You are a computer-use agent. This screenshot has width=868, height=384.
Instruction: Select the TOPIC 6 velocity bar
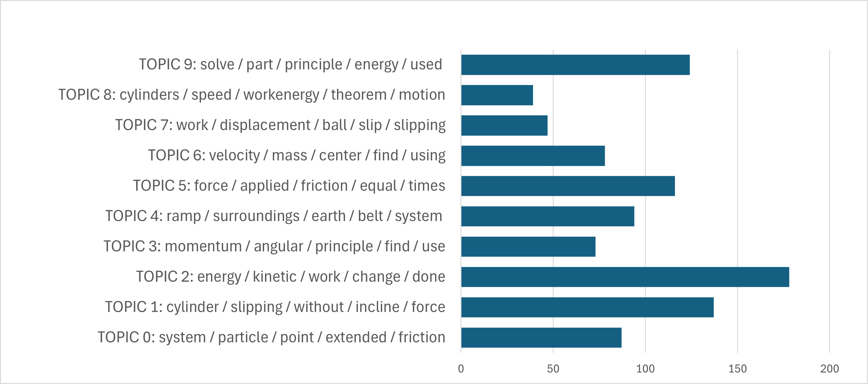pos(533,156)
